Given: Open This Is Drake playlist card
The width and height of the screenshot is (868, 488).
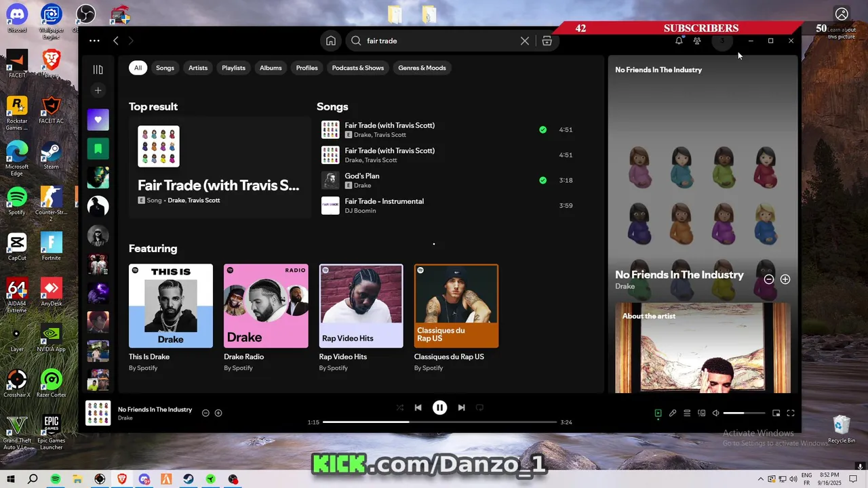Looking at the screenshot, I should click(x=171, y=319).
